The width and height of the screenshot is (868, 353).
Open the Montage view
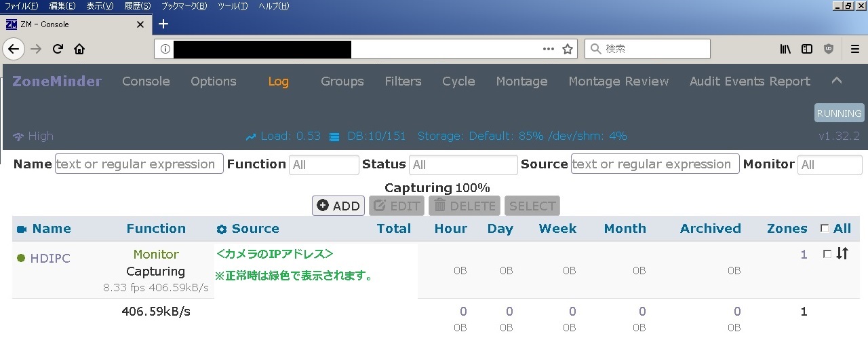[521, 81]
